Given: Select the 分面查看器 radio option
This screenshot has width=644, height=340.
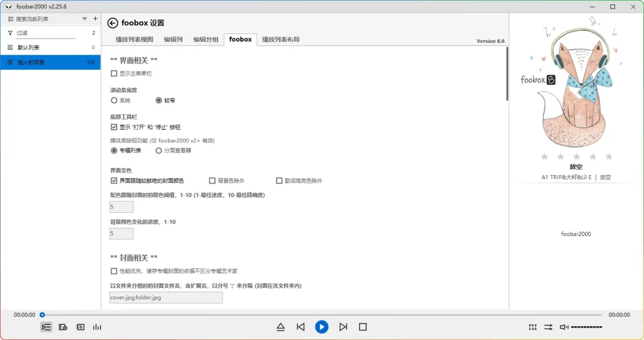Looking at the screenshot, I should (x=158, y=150).
